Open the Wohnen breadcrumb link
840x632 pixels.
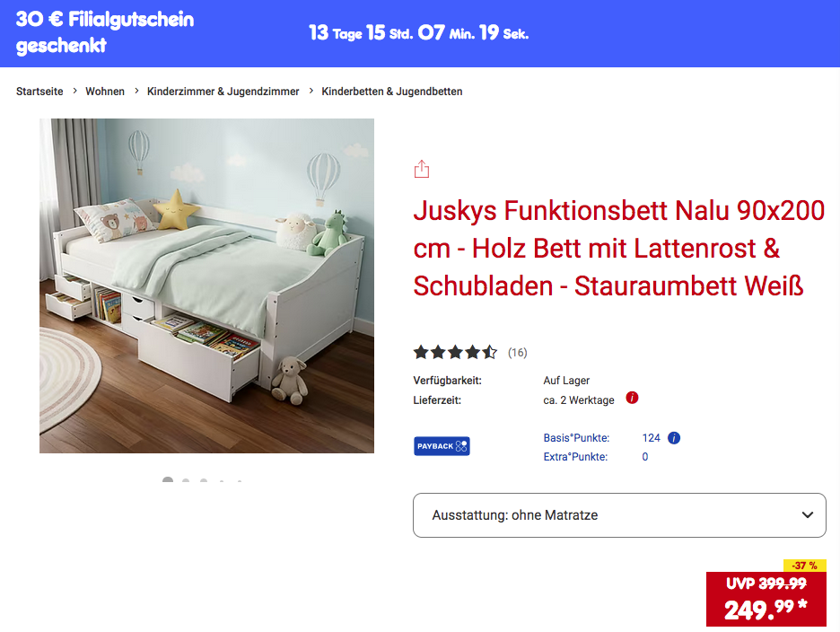105,92
